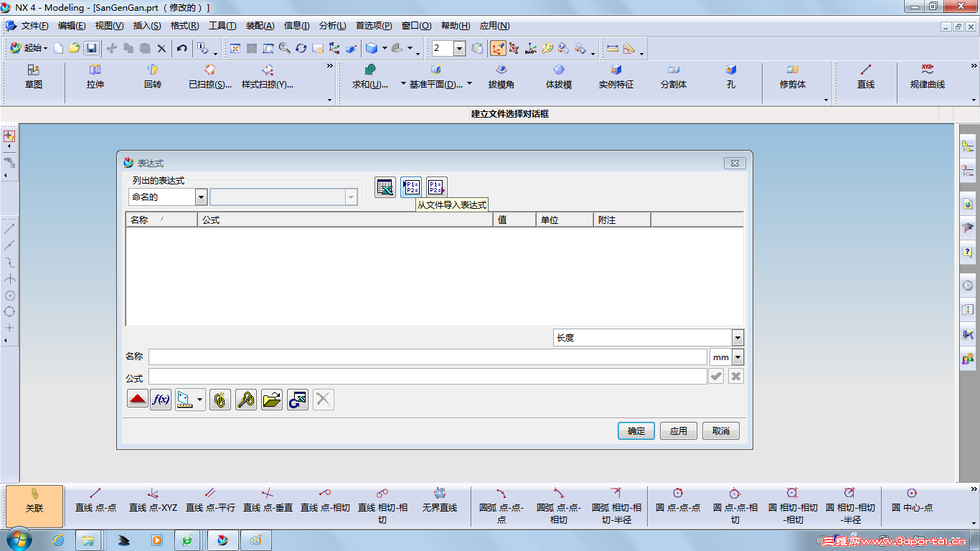The height and width of the screenshot is (551, 980).
Task: Expand the 基准平面 datum plane dropdown arrow
Action: [x=469, y=84]
